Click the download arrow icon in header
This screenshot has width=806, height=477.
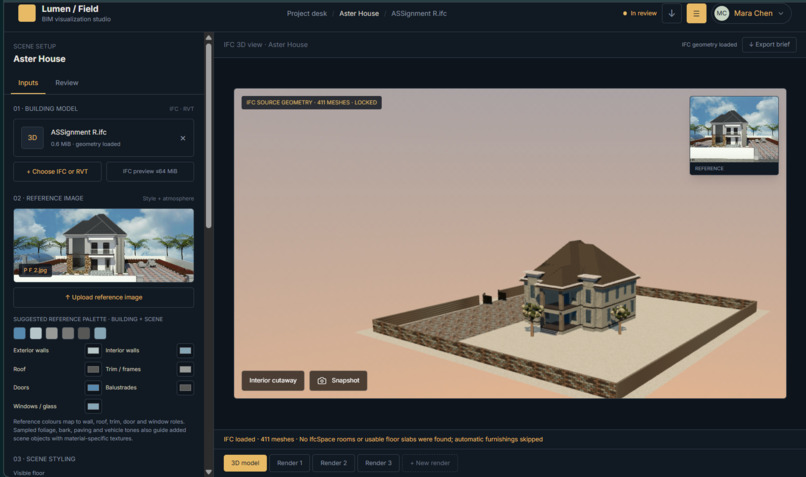coord(671,13)
